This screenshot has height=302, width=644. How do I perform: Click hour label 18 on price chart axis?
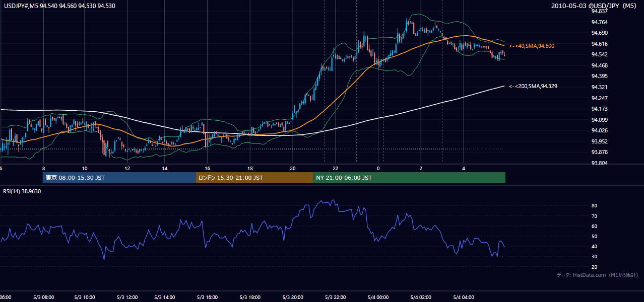(x=250, y=168)
